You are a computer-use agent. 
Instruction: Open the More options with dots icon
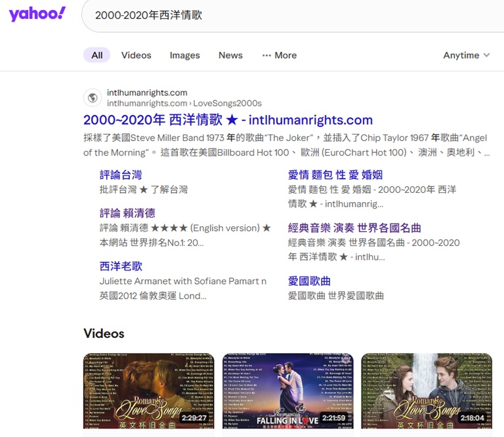pos(279,55)
